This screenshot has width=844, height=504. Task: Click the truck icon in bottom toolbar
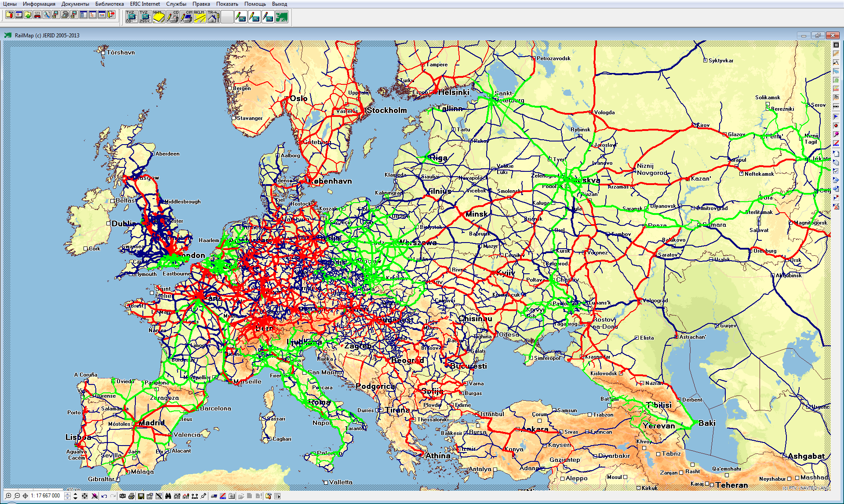coord(214,496)
